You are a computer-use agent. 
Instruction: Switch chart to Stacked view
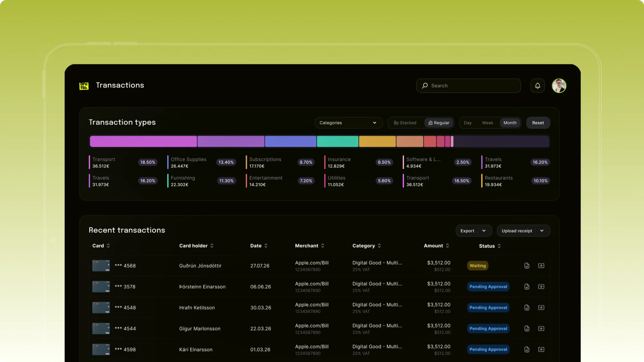(405, 123)
